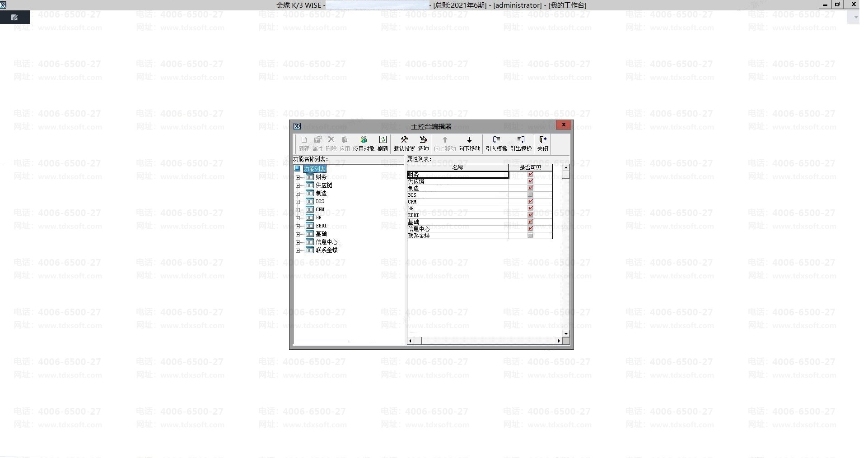Minimize the Kingdee K/3 WISE main window

[x=825, y=5]
